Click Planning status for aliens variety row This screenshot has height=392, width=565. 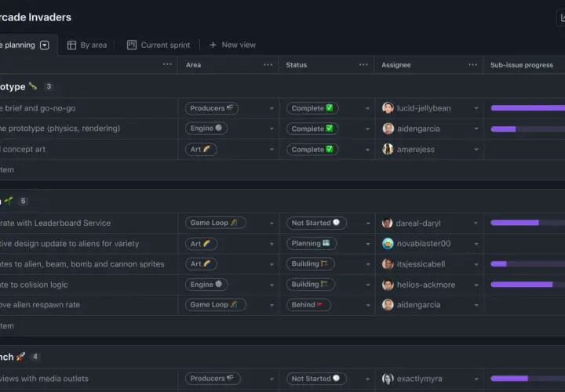click(312, 243)
